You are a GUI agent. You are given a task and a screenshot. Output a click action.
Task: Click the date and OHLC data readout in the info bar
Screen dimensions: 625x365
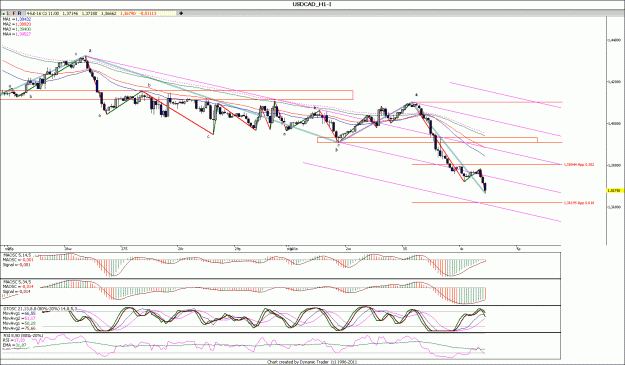pyautogui.click(x=101, y=13)
